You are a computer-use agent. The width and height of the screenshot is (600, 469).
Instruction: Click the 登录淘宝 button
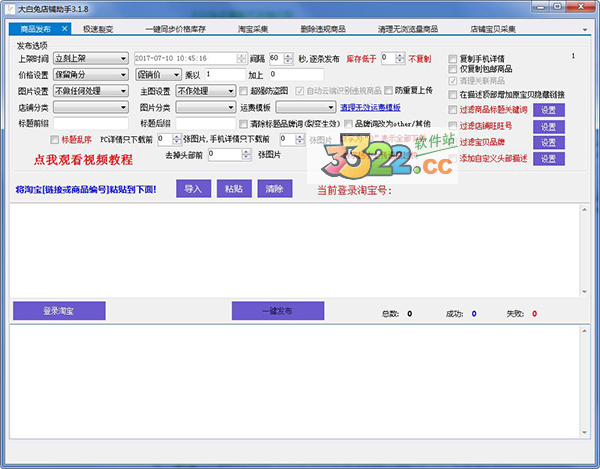pos(59,311)
